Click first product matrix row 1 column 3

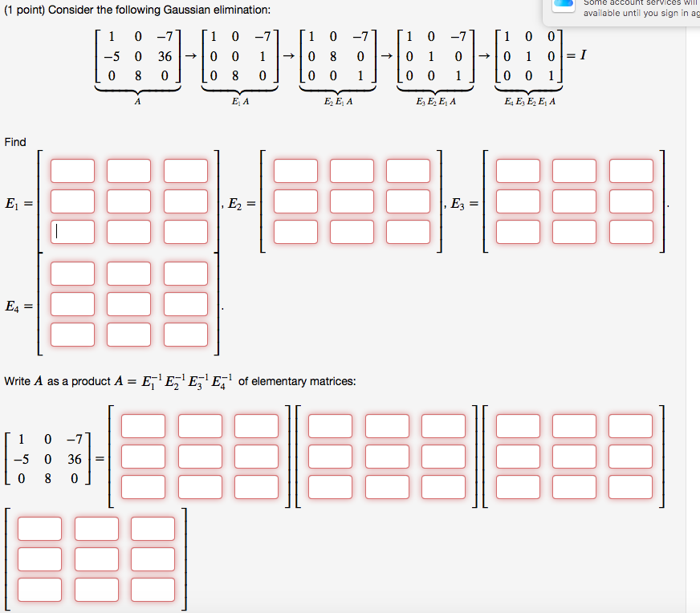point(256,426)
